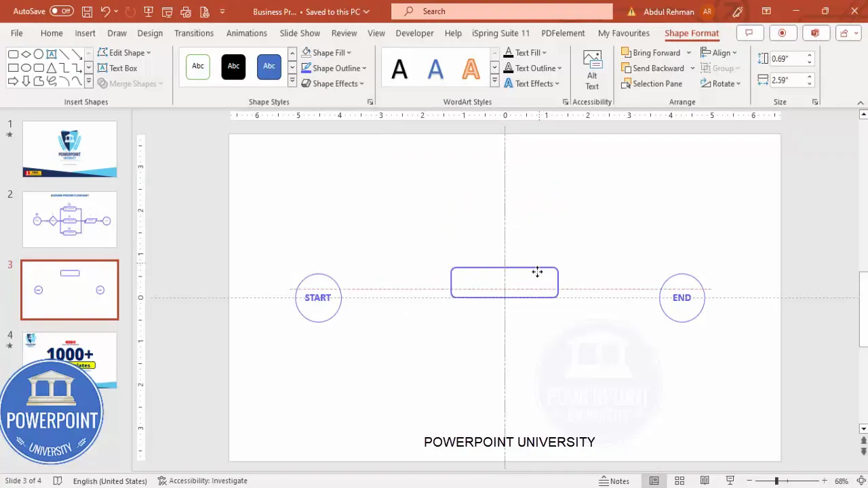
Task: Click the END circle on slide
Action: (682, 298)
